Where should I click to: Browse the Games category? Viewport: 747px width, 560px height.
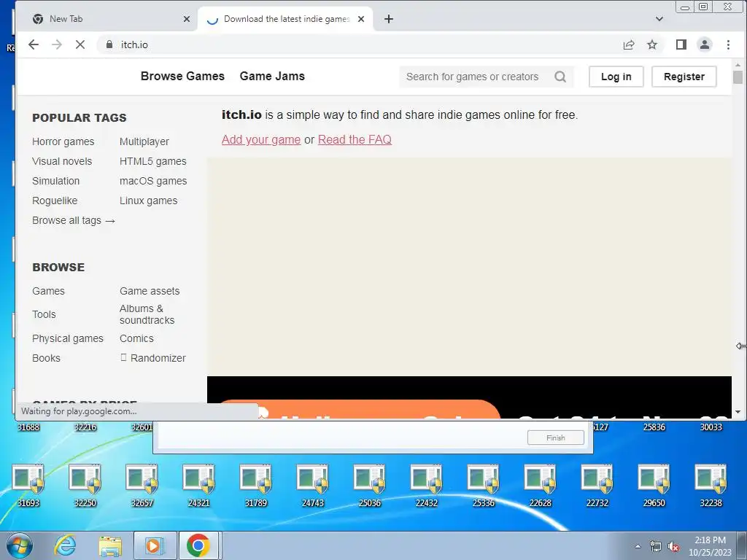point(49,291)
